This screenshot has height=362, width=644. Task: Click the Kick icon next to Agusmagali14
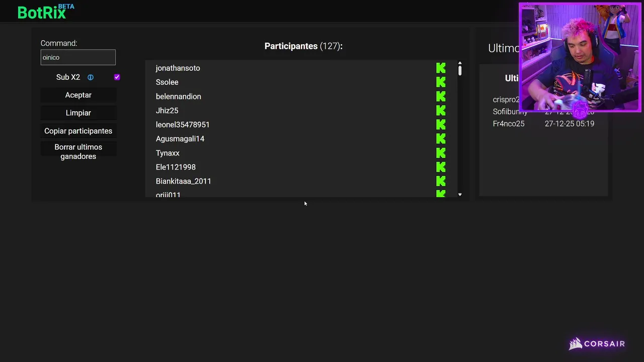click(x=441, y=138)
